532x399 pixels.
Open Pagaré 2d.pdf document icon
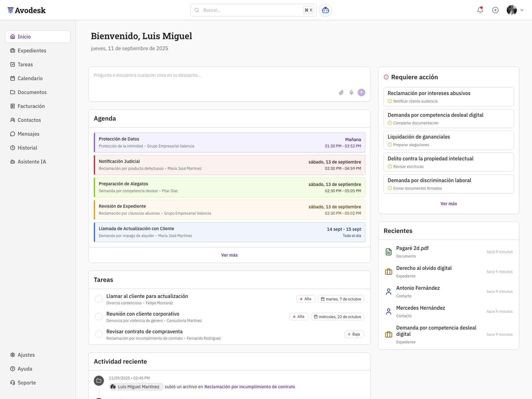[x=389, y=252]
